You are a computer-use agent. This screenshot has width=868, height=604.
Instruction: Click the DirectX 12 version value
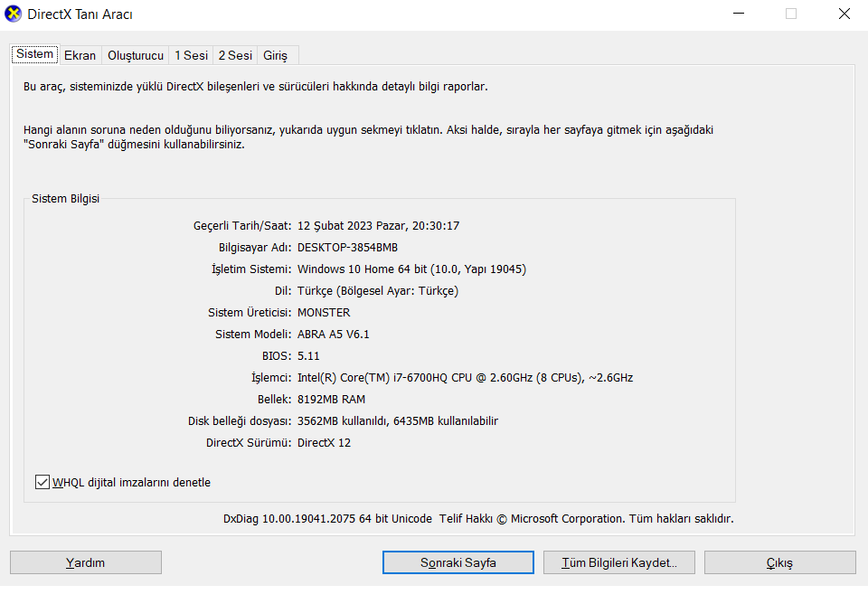[x=324, y=443]
